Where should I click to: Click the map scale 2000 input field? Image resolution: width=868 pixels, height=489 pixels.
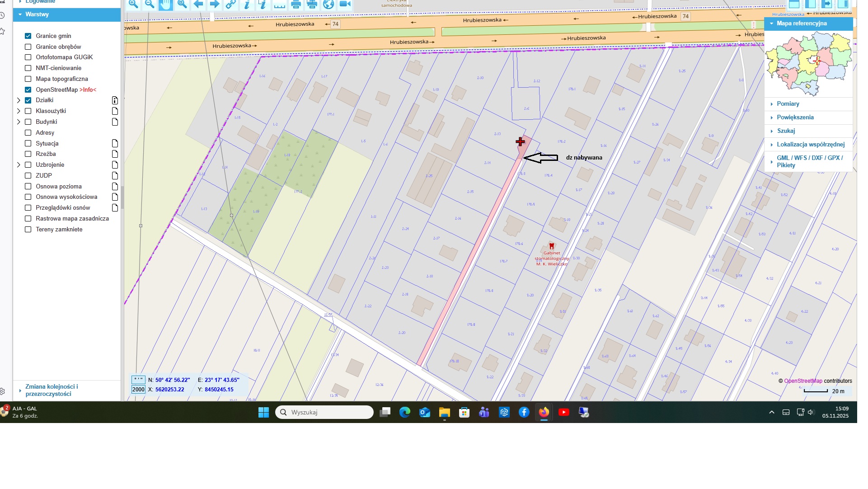coord(138,390)
